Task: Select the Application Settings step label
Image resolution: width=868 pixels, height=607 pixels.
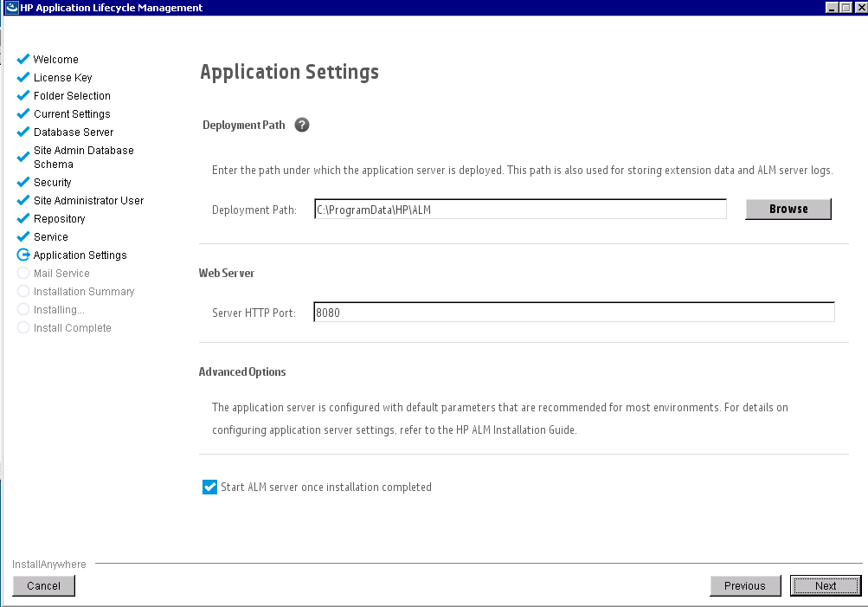Action: point(80,255)
